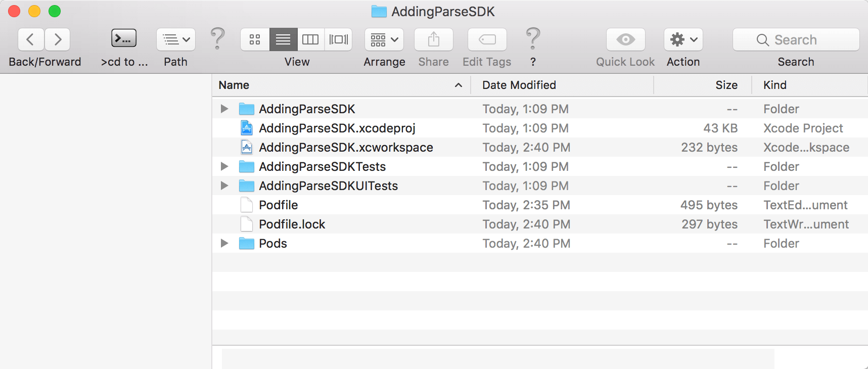
Task: Sort by Date Modified column header
Action: tap(519, 85)
